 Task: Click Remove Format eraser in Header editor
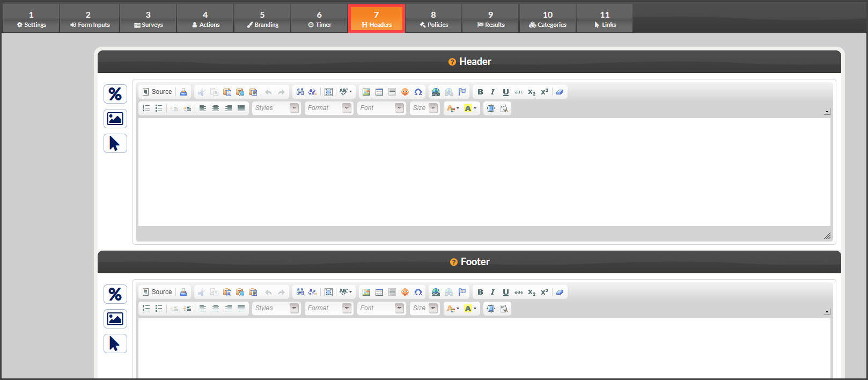tap(560, 92)
